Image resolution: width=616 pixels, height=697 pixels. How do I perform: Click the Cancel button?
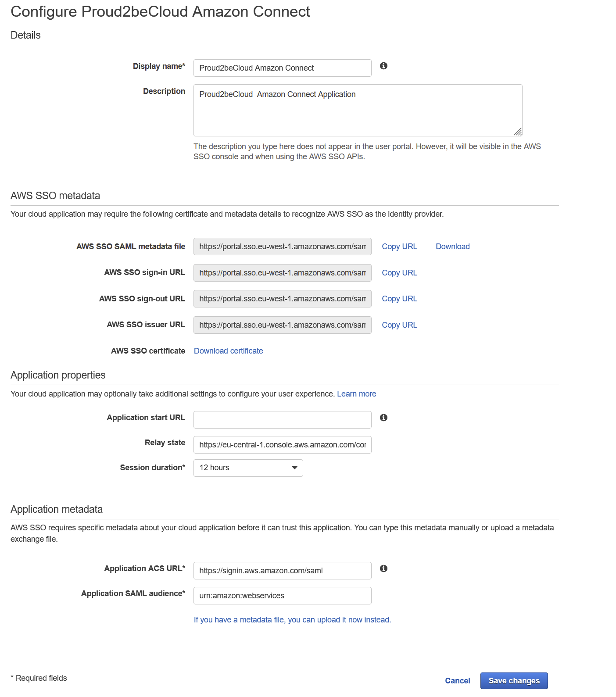pos(457,681)
